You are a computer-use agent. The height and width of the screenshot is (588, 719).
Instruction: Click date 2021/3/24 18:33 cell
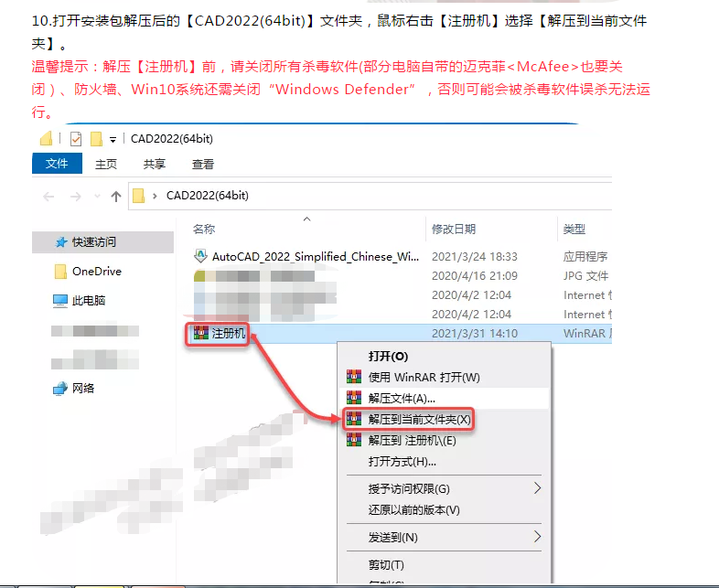click(475, 257)
